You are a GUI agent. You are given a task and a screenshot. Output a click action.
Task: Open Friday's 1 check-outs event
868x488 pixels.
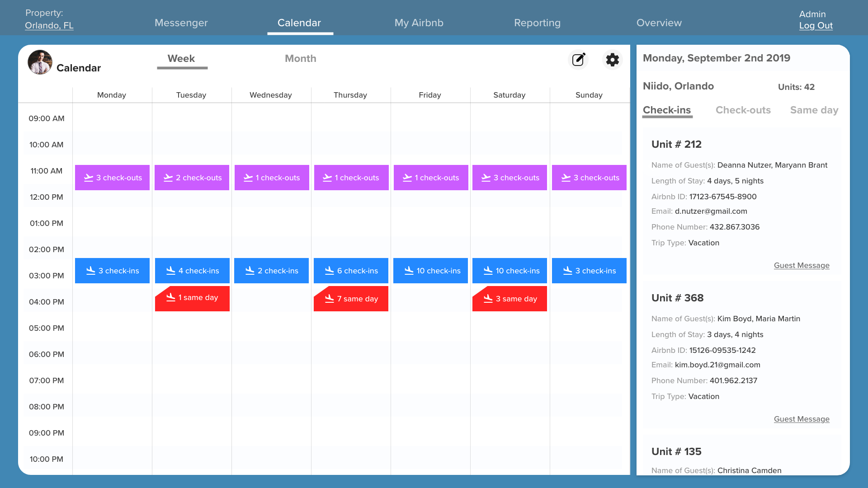[x=431, y=178]
